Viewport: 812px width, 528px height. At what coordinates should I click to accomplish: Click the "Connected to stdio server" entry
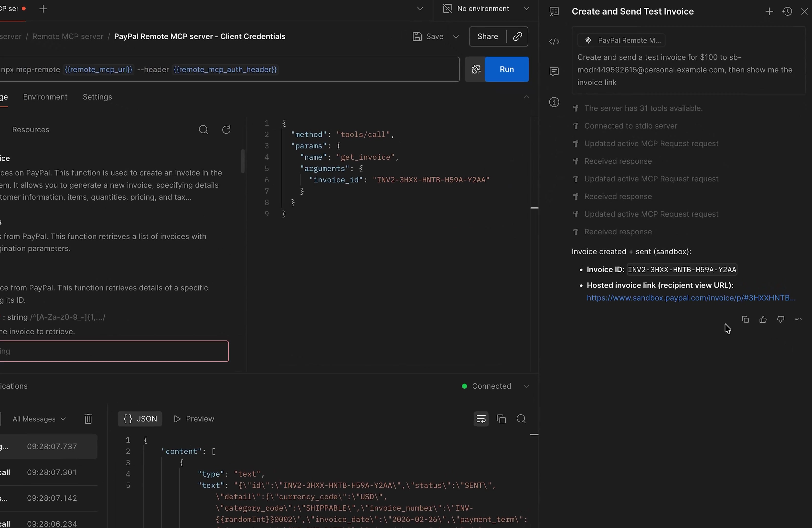(x=630, y=126)
